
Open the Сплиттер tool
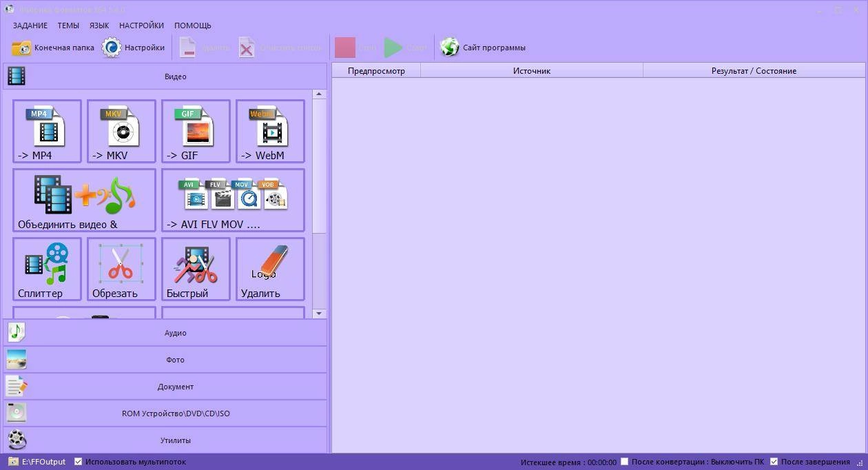47,269
